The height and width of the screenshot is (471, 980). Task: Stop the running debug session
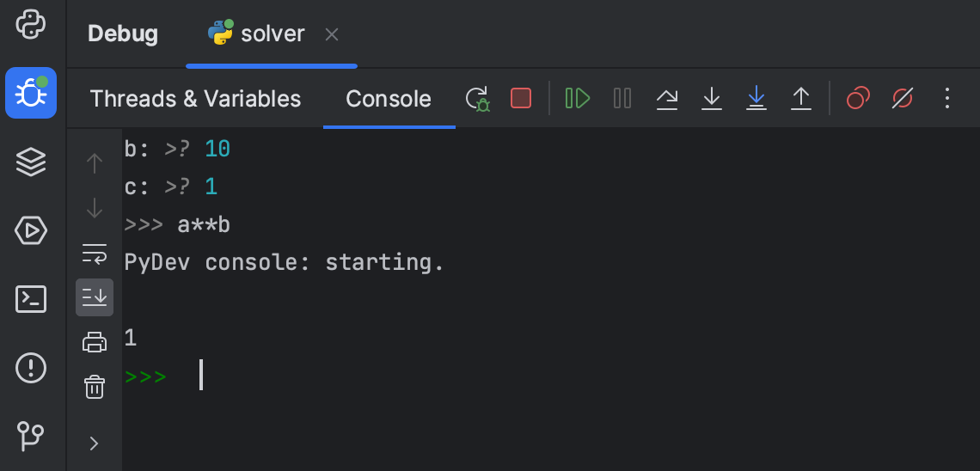(521, 99)
